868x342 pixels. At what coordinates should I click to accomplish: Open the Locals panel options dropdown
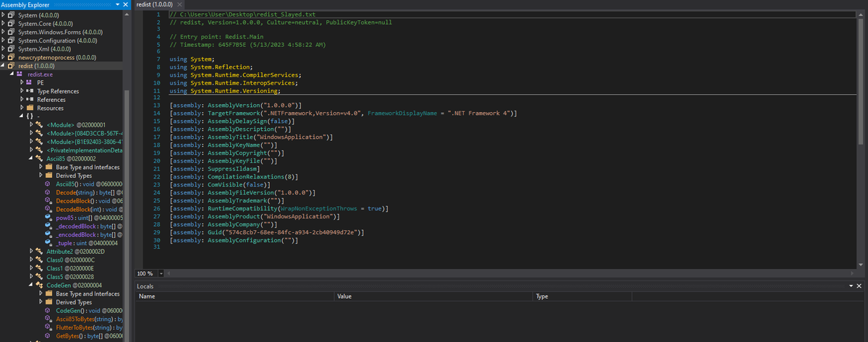point(851,286)
